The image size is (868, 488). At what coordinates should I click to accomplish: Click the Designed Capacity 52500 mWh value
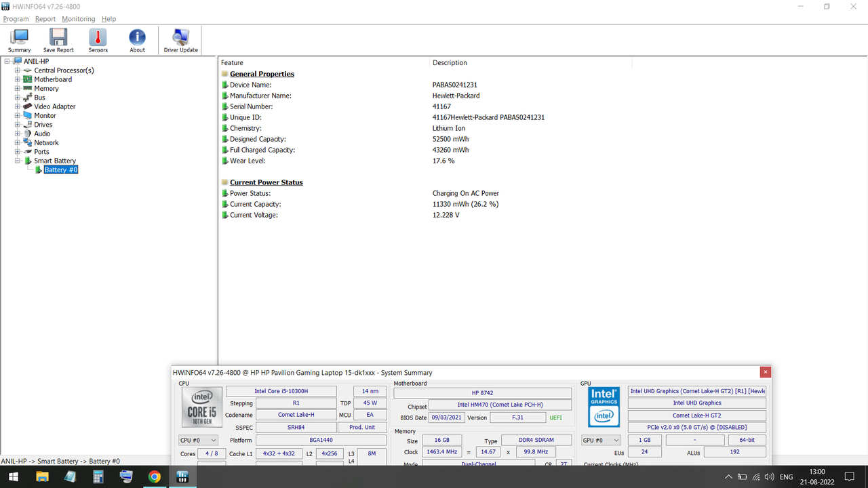(x=450, y=139)
